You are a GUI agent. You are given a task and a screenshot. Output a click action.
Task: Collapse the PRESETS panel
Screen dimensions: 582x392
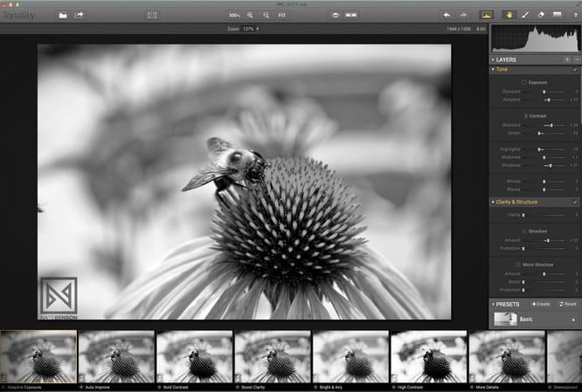[493, 304]
